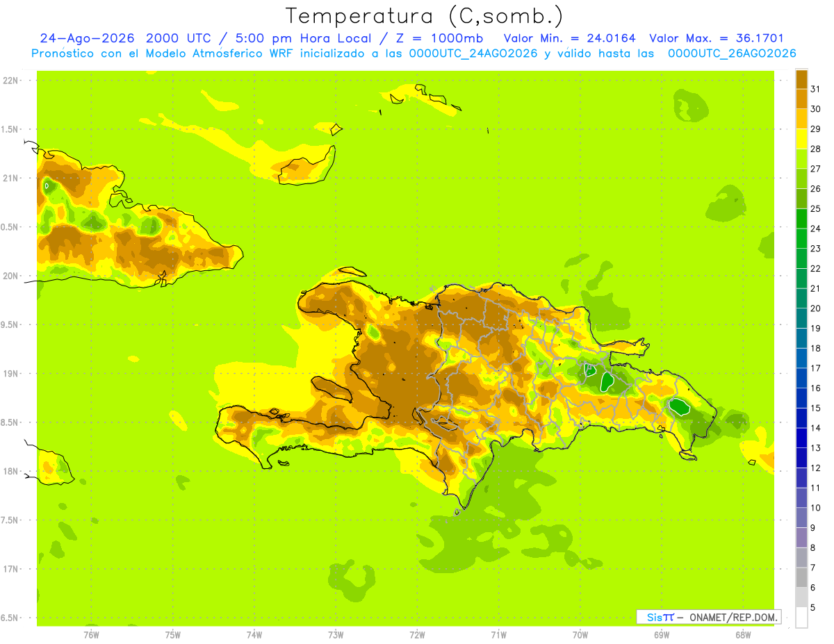Click the 76W longitude axis label
The image size is (834, 644).
pos(91,634)
